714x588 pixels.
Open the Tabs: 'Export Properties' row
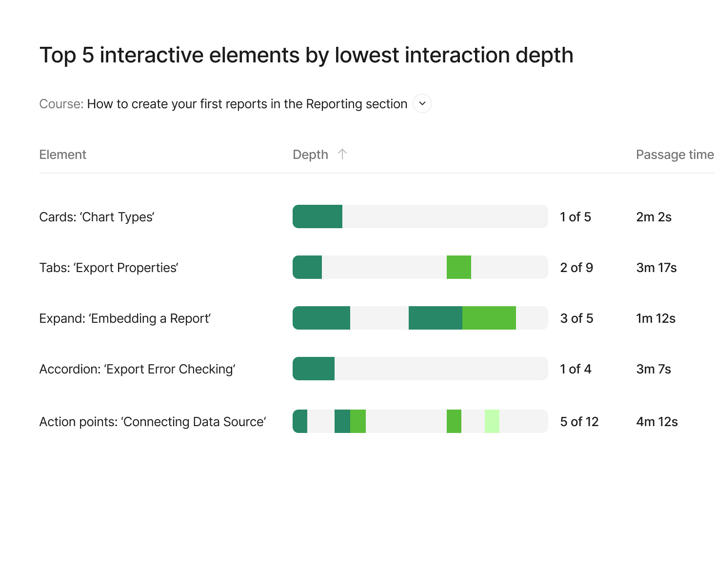point(108,268)
